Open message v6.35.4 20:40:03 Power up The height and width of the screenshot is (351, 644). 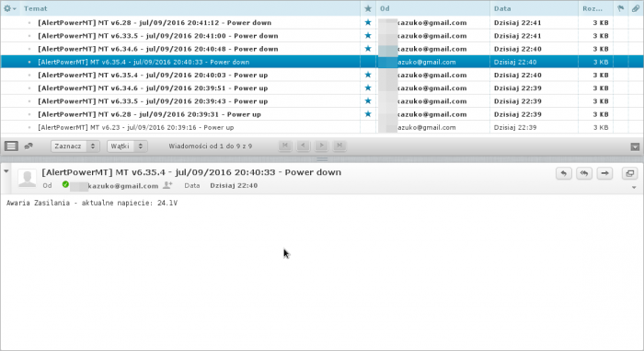pos(153,75)
